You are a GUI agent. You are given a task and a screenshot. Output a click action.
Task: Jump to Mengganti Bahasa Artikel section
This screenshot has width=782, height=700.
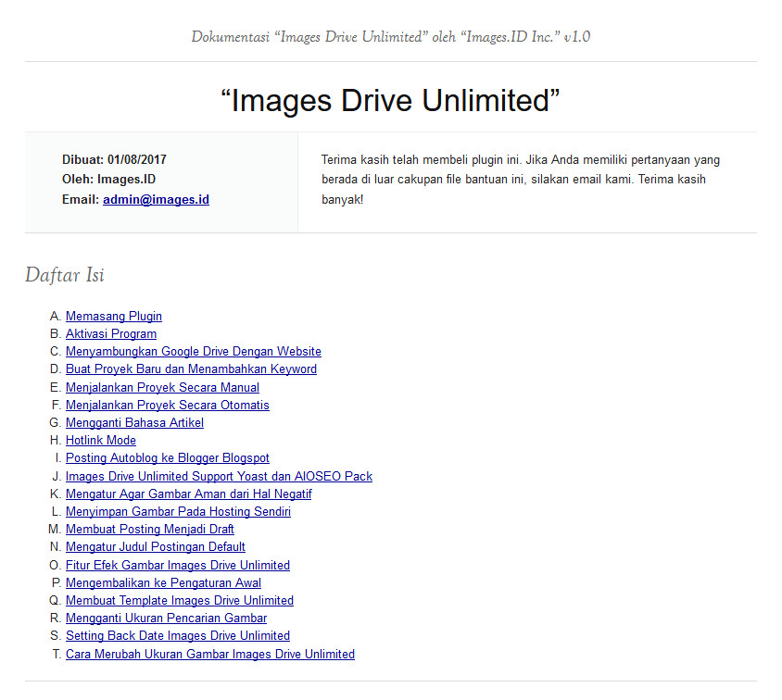(x=134, y=422)
